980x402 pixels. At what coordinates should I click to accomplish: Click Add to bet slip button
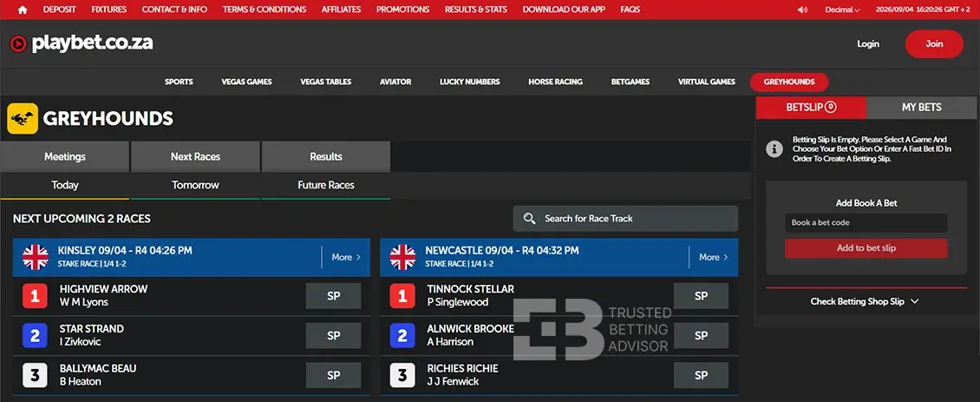[x=866, y=248]
